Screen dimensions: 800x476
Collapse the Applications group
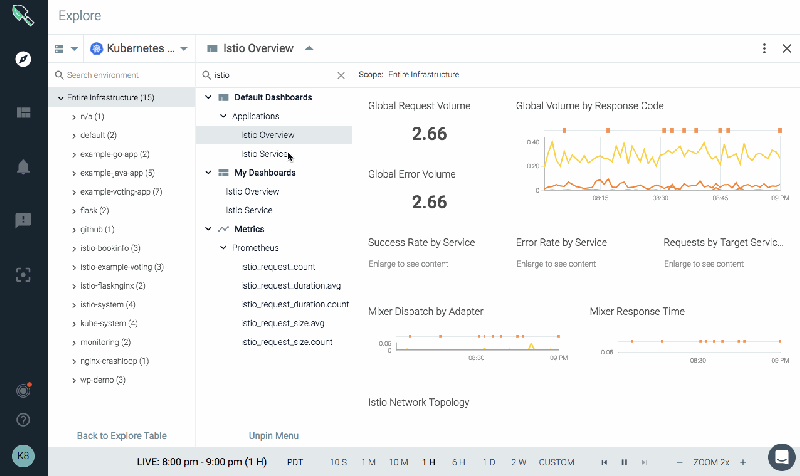223,116
